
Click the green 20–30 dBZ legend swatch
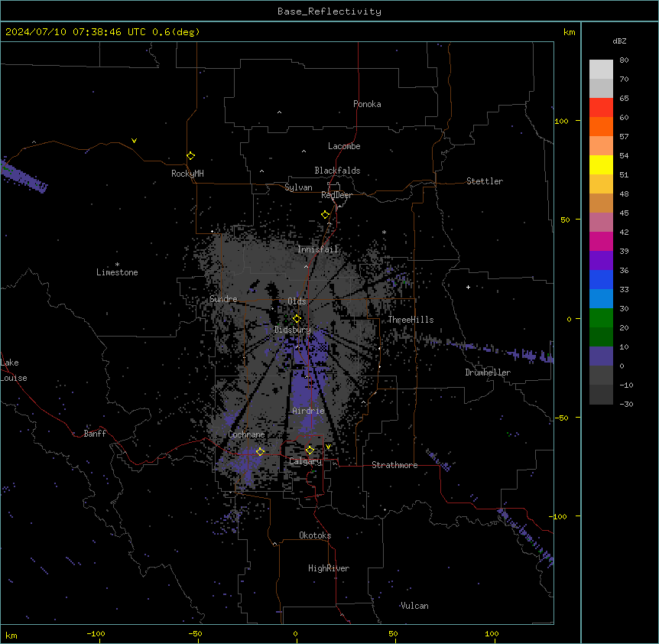click(x=601, y=318)
